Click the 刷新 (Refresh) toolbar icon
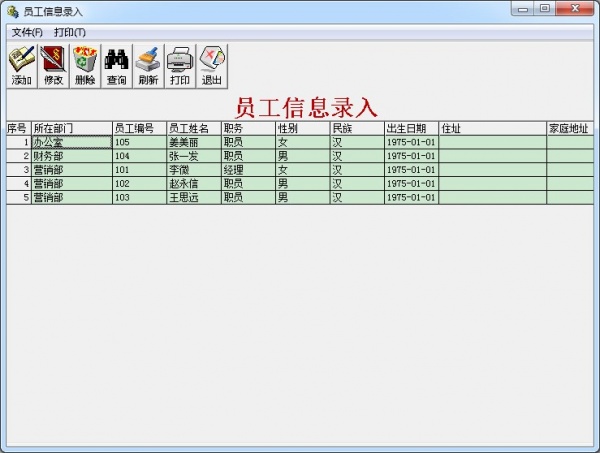 point(148,66)
